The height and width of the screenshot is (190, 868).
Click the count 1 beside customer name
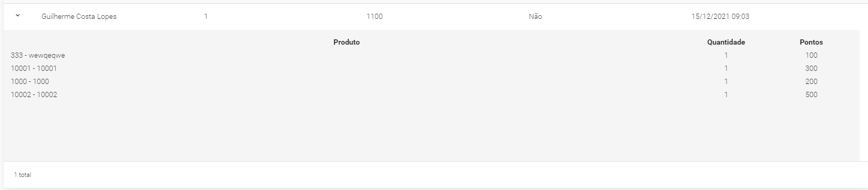click(206, 16)
